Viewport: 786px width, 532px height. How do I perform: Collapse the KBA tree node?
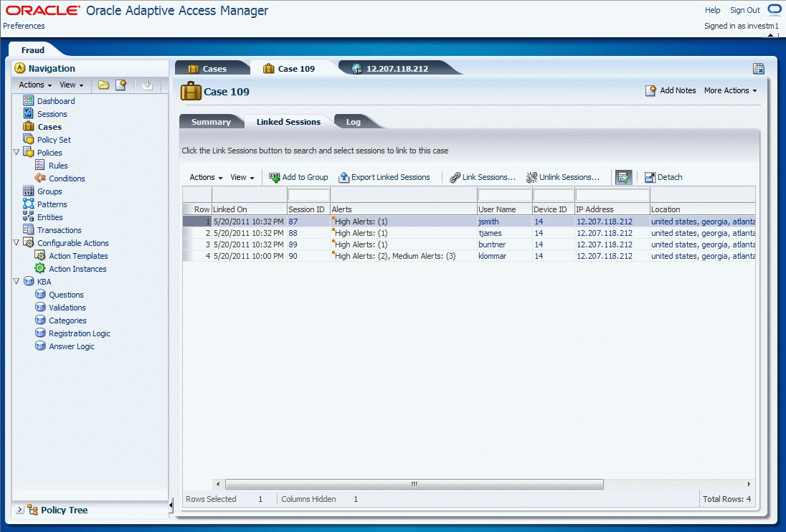(16, 281)
